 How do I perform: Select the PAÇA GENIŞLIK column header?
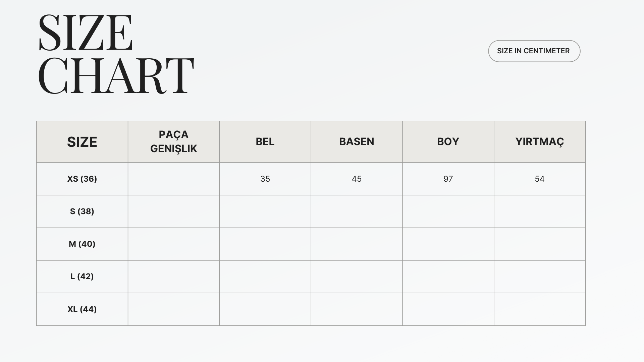tap(174, 141)
